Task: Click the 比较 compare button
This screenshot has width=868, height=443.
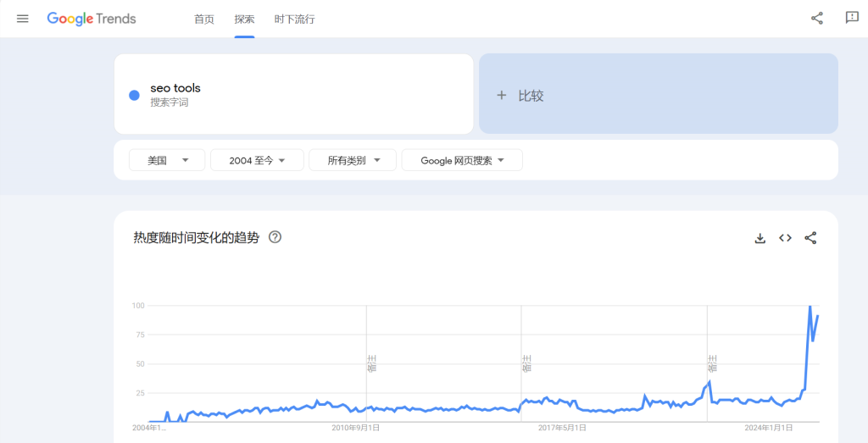Action: [658, 94]
